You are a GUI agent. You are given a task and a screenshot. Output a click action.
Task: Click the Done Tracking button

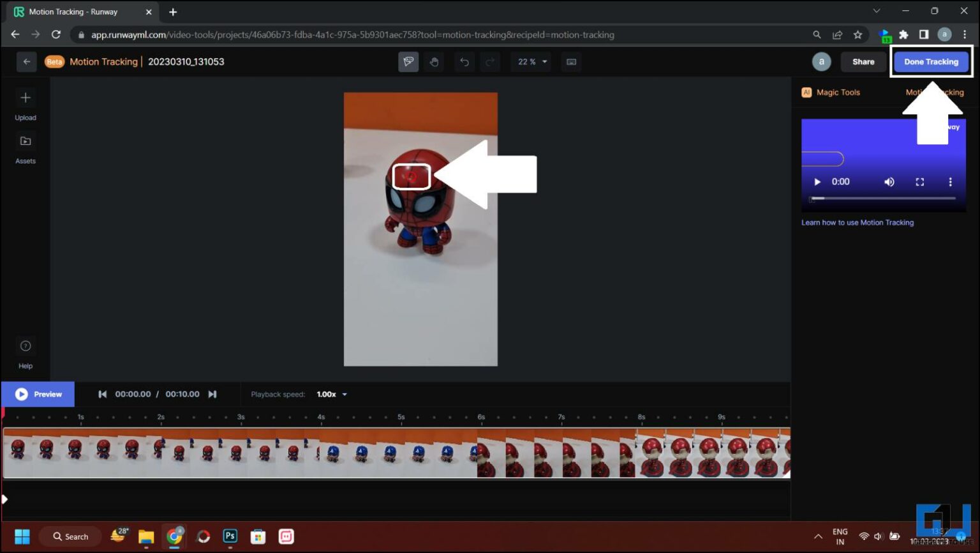(931, 61)
